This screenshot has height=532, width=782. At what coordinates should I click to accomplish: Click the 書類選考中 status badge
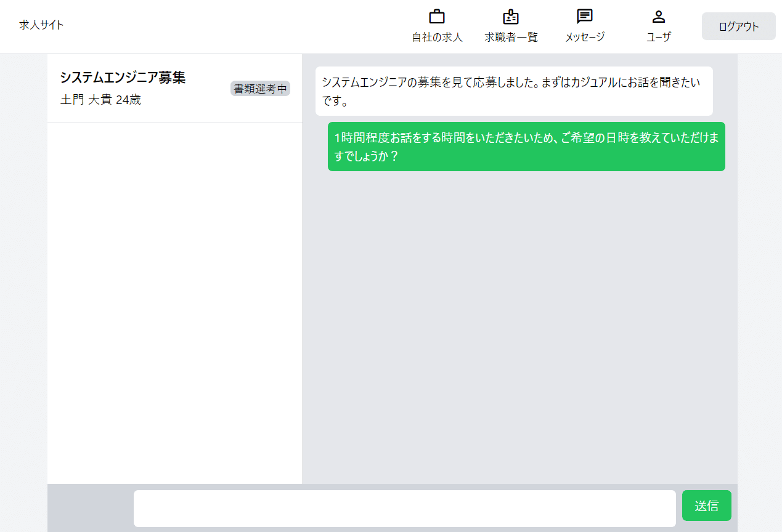click(260, 89)
